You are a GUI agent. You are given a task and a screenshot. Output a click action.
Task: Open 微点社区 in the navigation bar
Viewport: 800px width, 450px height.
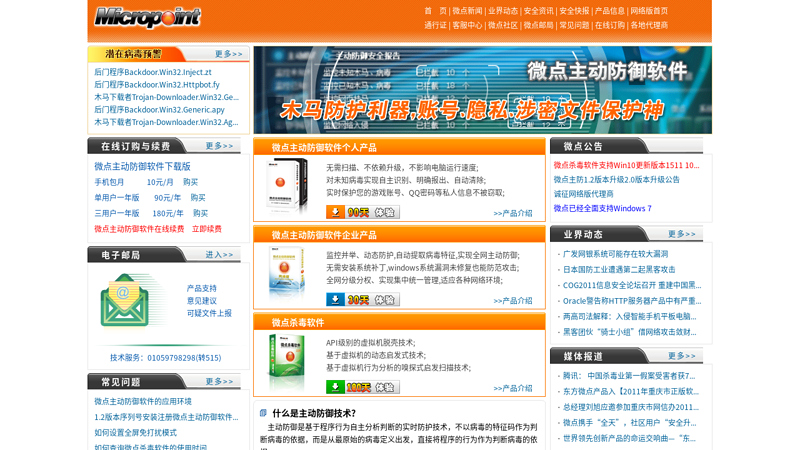[x=503, y=25]
